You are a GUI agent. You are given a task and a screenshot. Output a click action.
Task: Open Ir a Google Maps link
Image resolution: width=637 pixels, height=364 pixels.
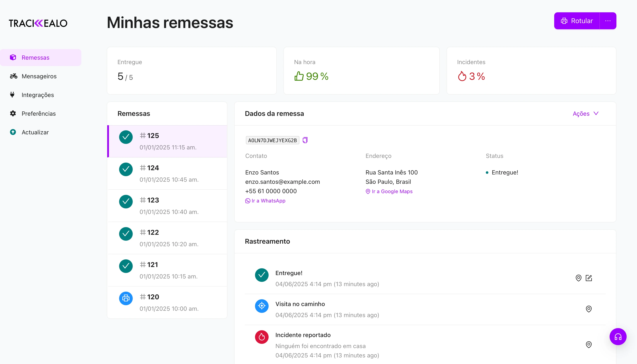pyautogui.click(x=392, y=191)
